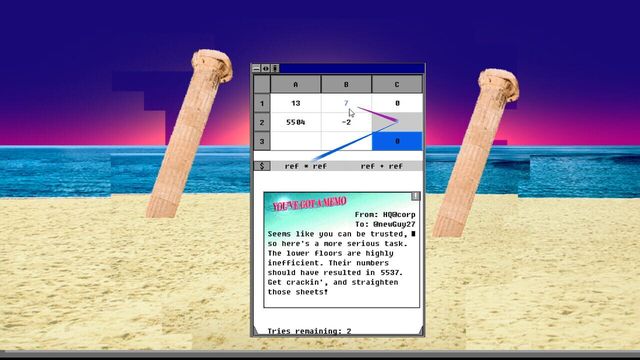Click the 'Tries remaining: 2' text
This screenshot has height=360, width=640.
click(x=309, y=331)
